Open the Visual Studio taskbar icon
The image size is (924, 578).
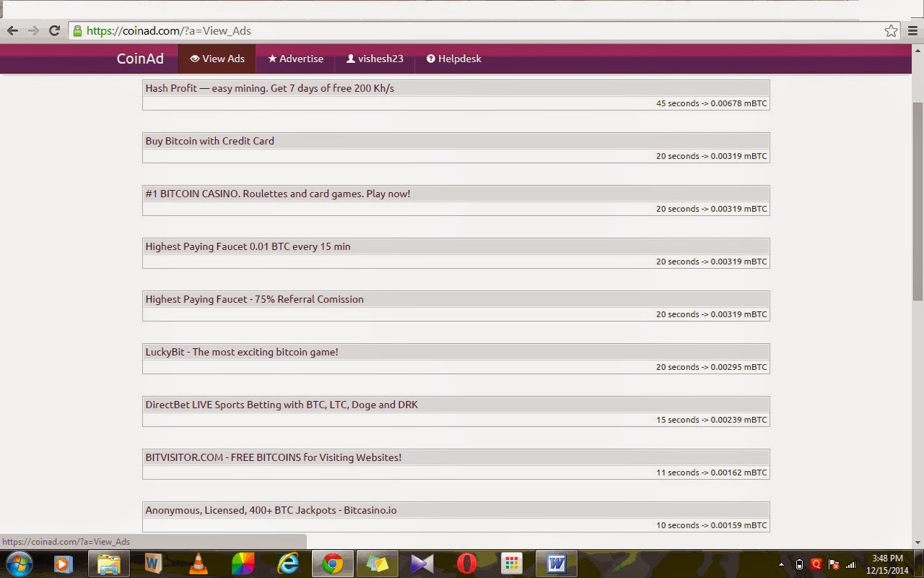tap(422, 564)
